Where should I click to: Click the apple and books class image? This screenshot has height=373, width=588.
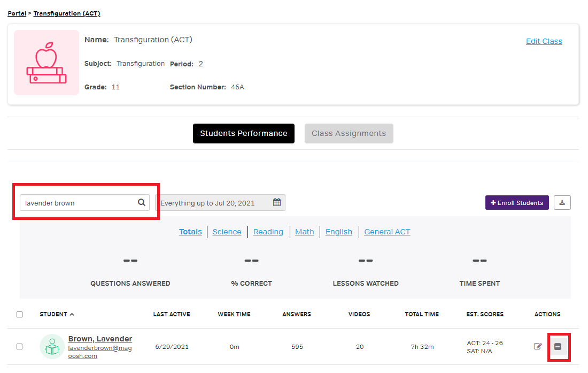47,63
